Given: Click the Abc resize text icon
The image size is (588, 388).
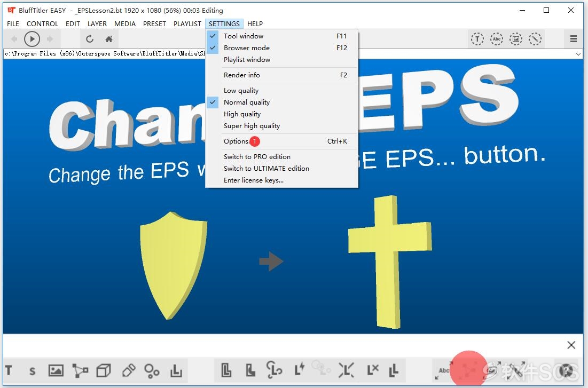Looking at the screenshot, I should 443,370.
